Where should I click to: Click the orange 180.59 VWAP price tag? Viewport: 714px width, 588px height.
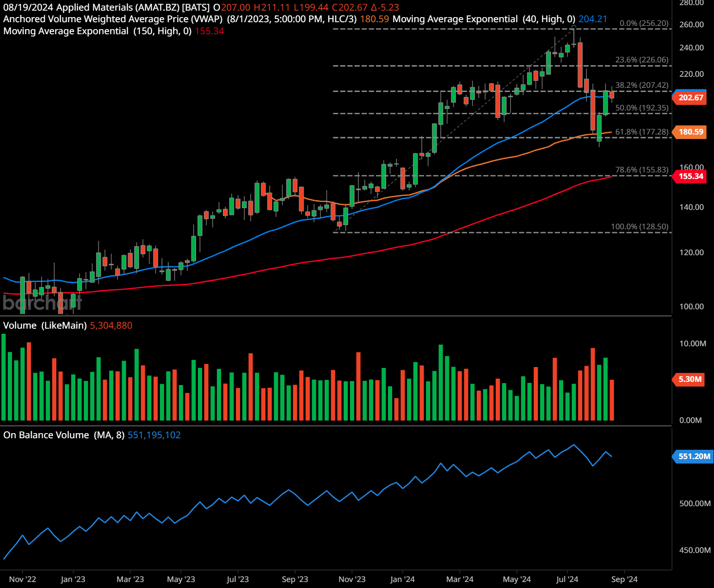(x=689, y=132)
